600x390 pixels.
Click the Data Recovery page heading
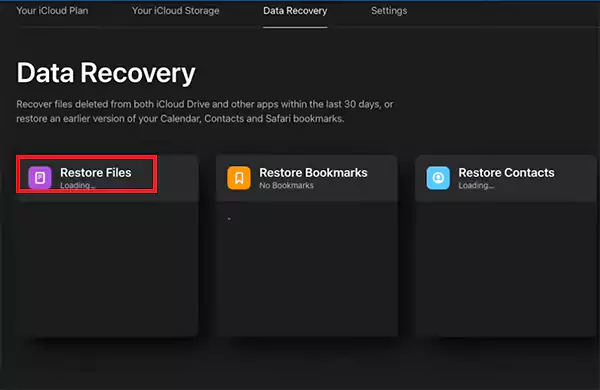(x=106, y=73)
